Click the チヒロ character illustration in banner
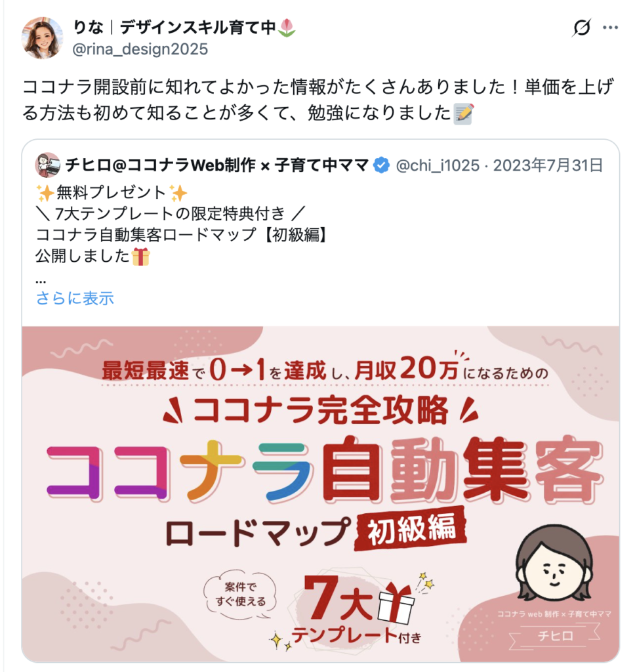This screenshot has height=672, width=635. pos(554,562)
